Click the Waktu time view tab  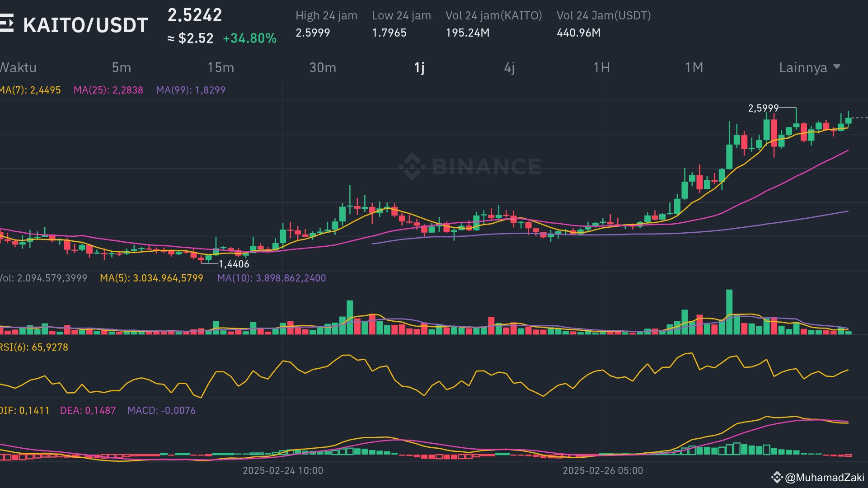point(18,68)
